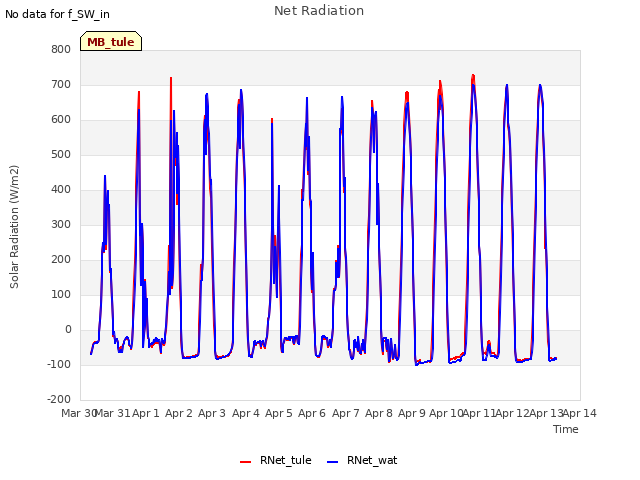This screenshot has height=480, width=640.
Task: Toggle the RNet_wat legend entry
Action: [x=362, y=460]
